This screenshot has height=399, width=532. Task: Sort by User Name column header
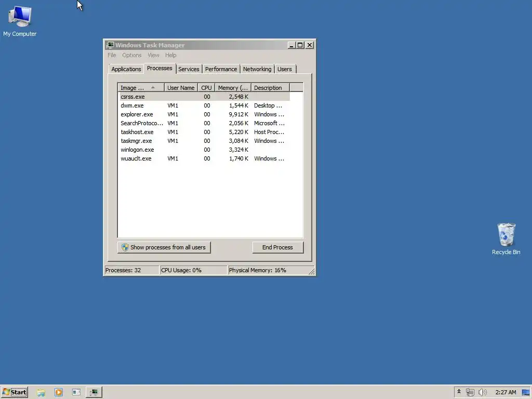click(181, 88)
